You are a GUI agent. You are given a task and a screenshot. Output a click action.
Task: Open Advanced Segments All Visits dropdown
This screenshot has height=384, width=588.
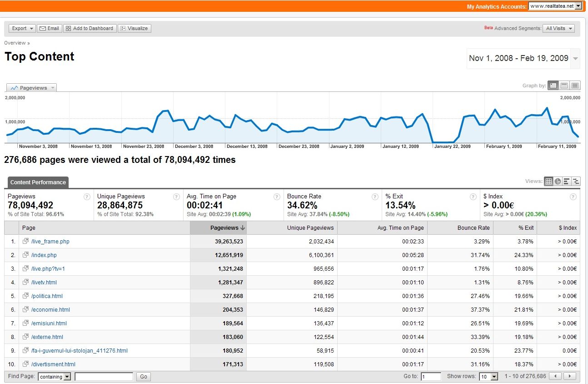click(x=558, y=28)
